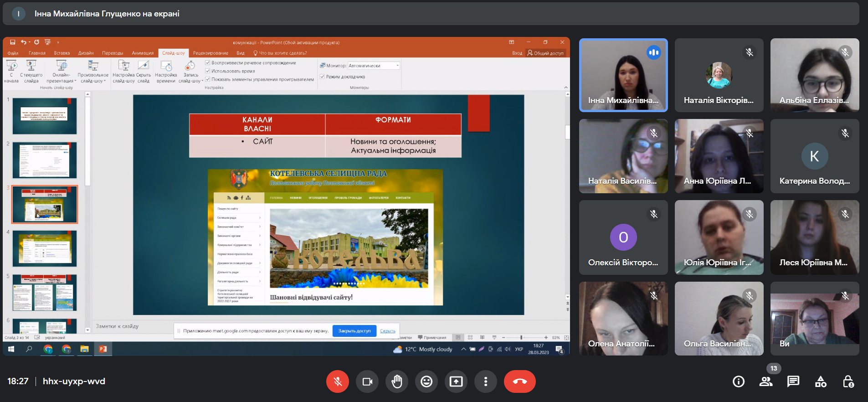Open the Монитор dropdown list
This screenshot has width=868, height=402.
coord(397,66)
